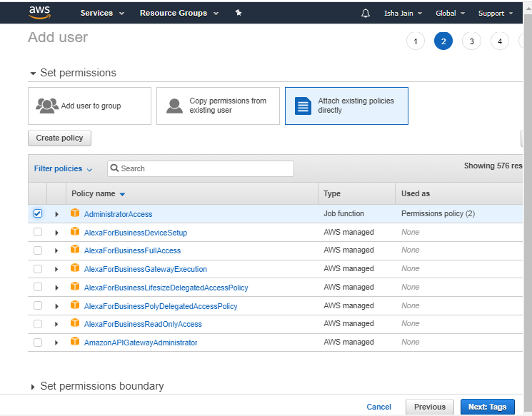This screenshot has width=532, height=416.
Task: Uncheck the AdministratorAccess policy checkbox
Action: point(38,213)
